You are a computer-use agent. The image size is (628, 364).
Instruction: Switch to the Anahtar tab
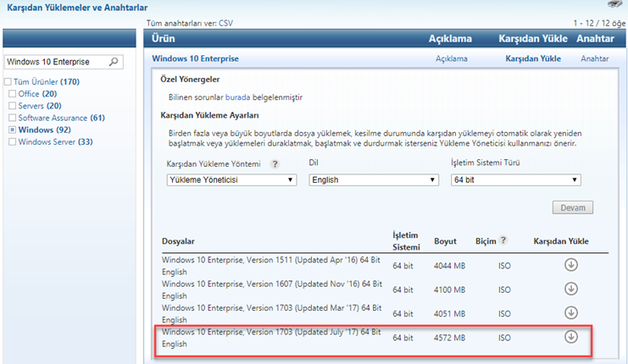[x=594, y=59]
